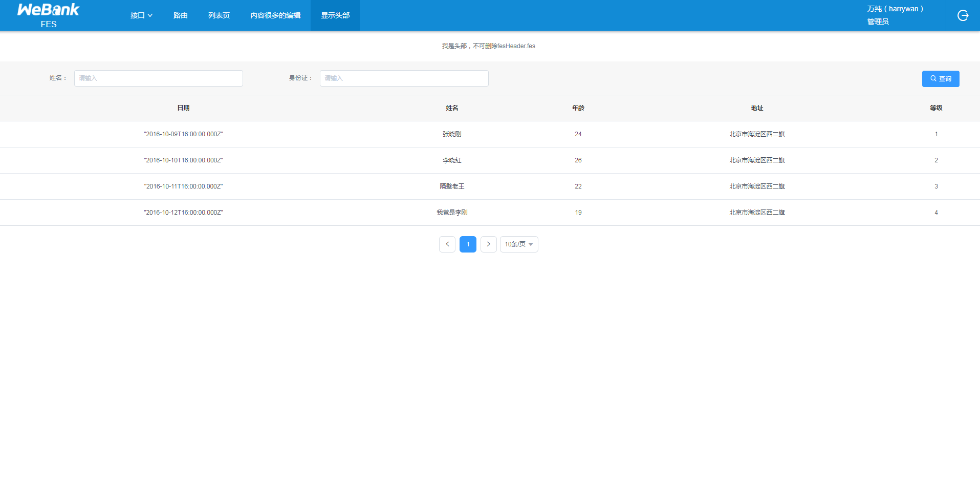Click the 年龄 column header
This screenshot has height=483, width=980.
tap(578, 108)
